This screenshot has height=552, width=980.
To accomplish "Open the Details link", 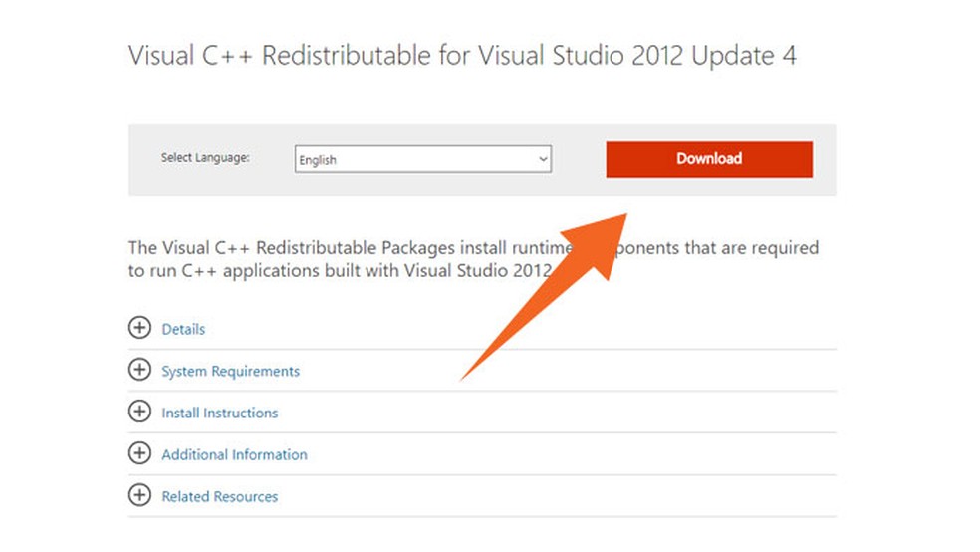I will tap(183, 329).
